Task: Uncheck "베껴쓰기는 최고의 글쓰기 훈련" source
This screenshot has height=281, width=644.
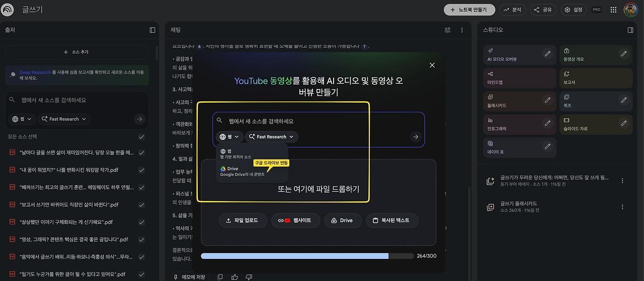Action: click(x=141, y=187)
